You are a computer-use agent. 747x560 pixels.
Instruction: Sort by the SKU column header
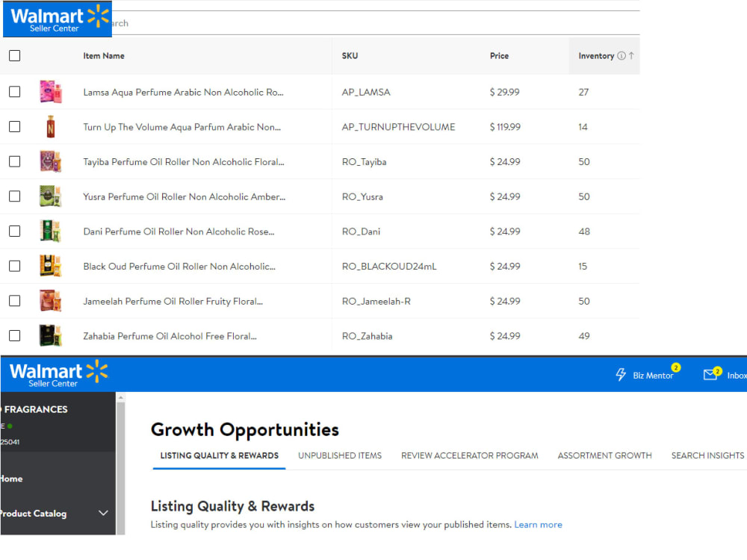(349, 56)
